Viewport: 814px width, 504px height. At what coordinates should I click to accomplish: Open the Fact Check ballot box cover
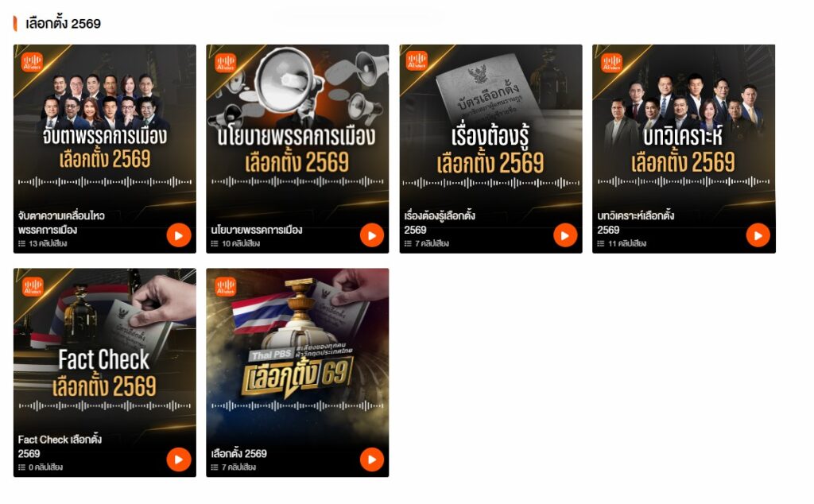[105, 347]
